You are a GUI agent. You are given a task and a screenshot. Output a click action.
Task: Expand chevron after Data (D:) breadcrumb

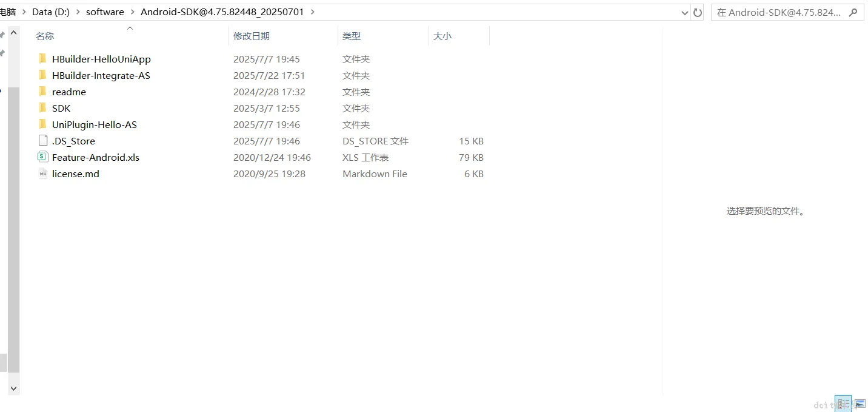pyautogui.click(x=78, y=12)
